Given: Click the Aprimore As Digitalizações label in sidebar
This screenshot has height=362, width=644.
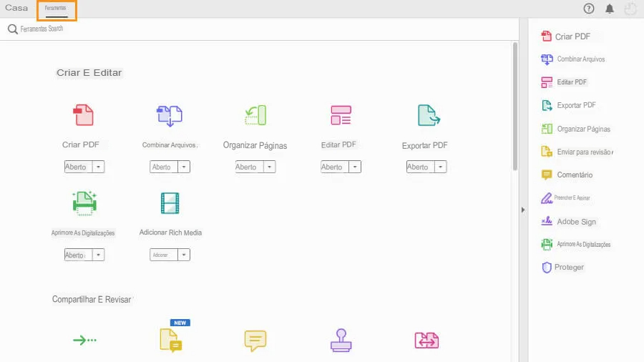Looking at the screenshot, I should coord(584,244).
